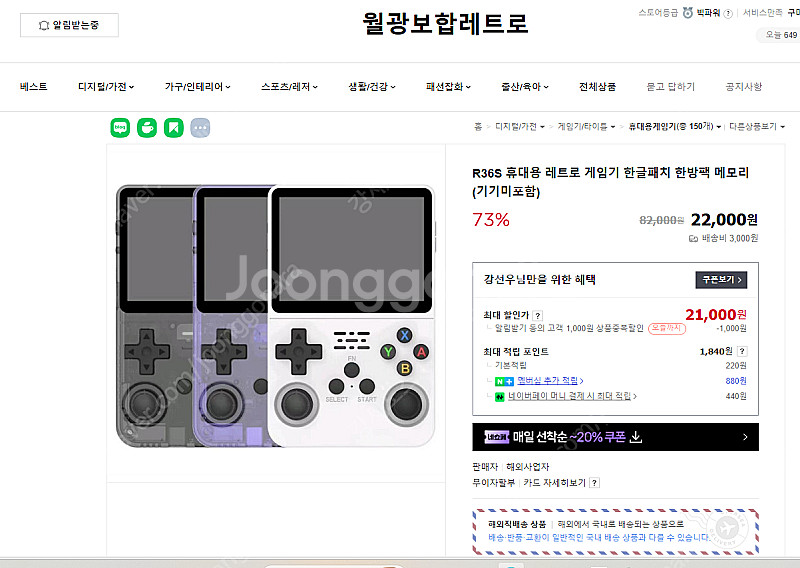Click the 홈 breadcrumb link

click(478, 127)
